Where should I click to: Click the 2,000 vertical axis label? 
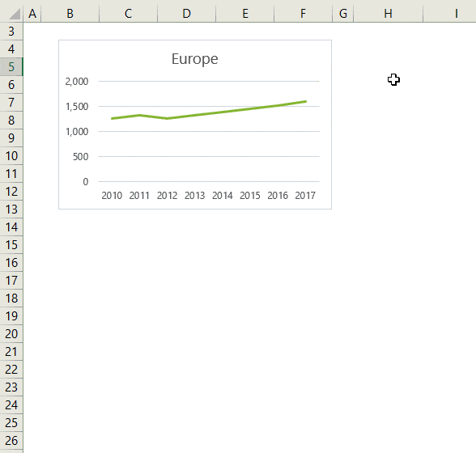point(77,82)
